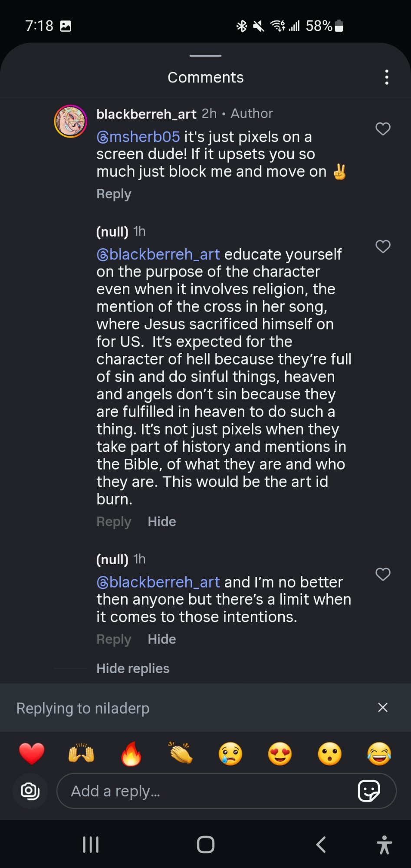
Task: Like the 'educate yourself' comment
Action: click(x=383, y=247)
